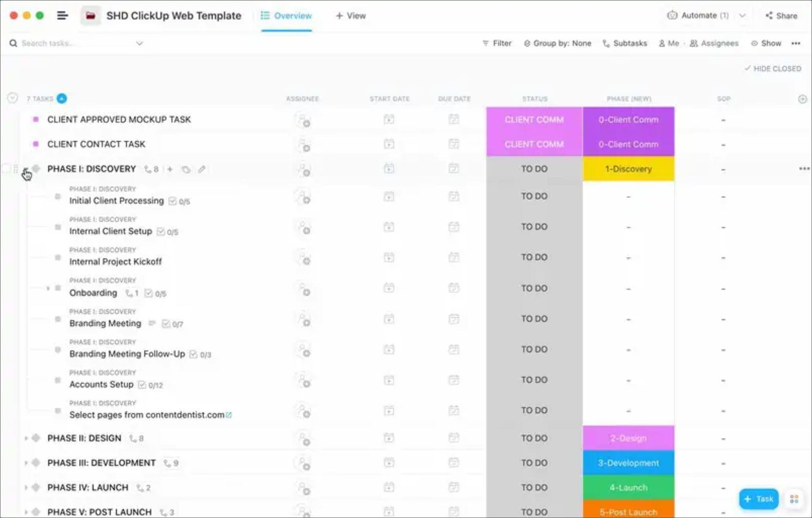This screenshot has height=518, width=812.
Task: Toggle the Hide Closed option
Action: point(773,68)
